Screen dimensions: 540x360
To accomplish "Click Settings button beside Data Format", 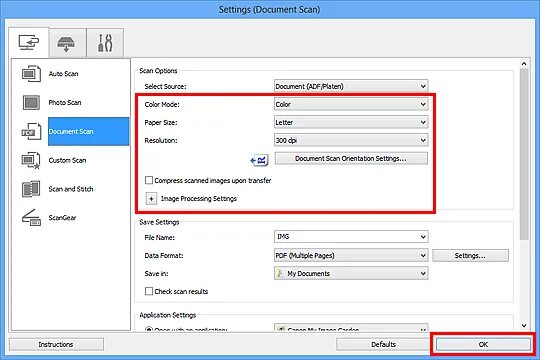I will coord(470,256).
